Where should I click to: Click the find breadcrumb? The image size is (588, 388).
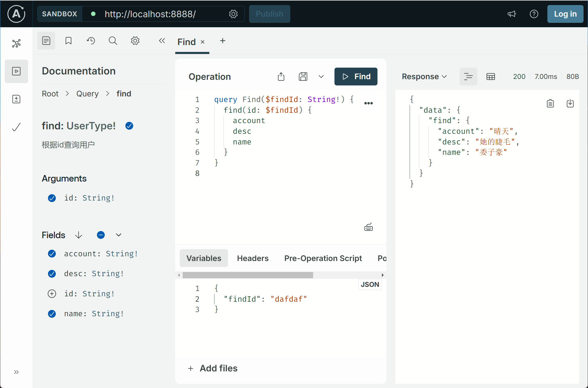tap(124, 94)
